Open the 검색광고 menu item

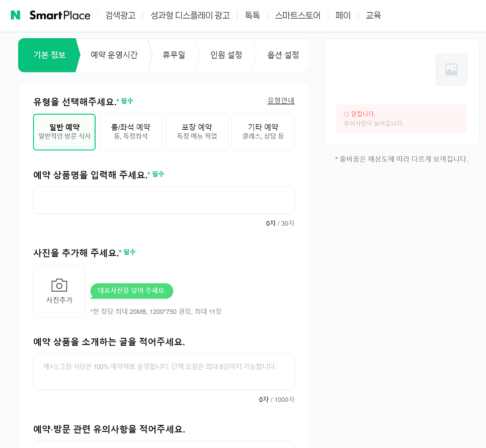tap(120, 15)
